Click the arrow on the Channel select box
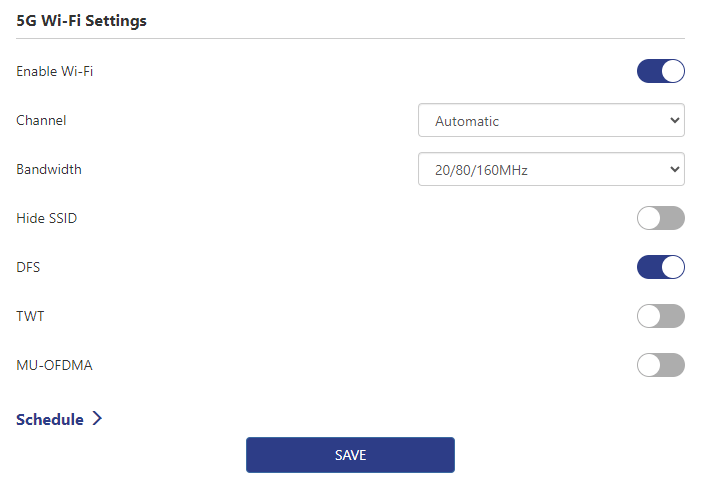 (673, 121)
